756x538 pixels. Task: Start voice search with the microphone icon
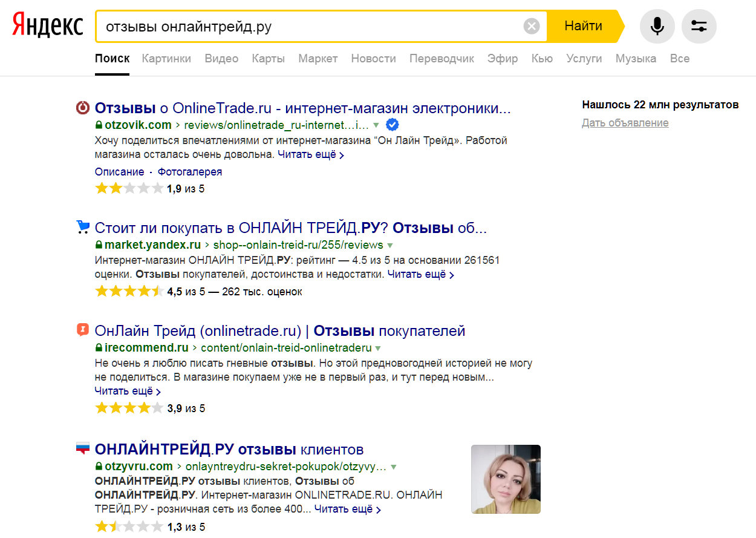[657, 26]
